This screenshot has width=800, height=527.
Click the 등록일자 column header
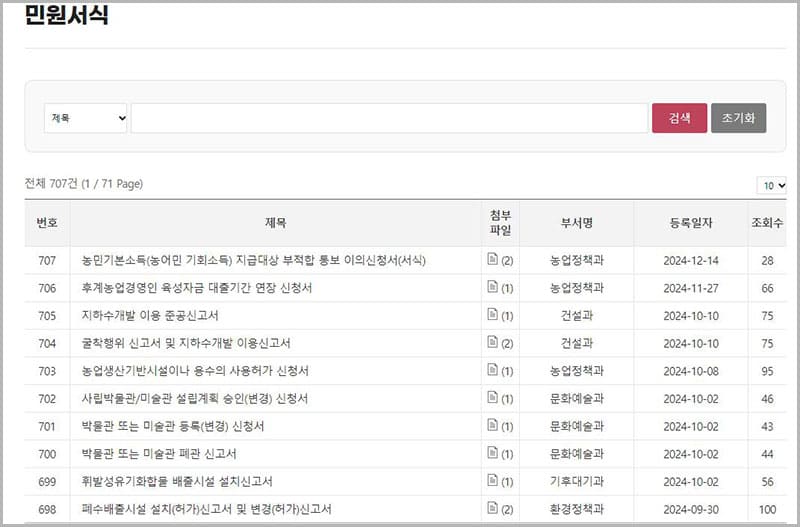pos(690,222)
